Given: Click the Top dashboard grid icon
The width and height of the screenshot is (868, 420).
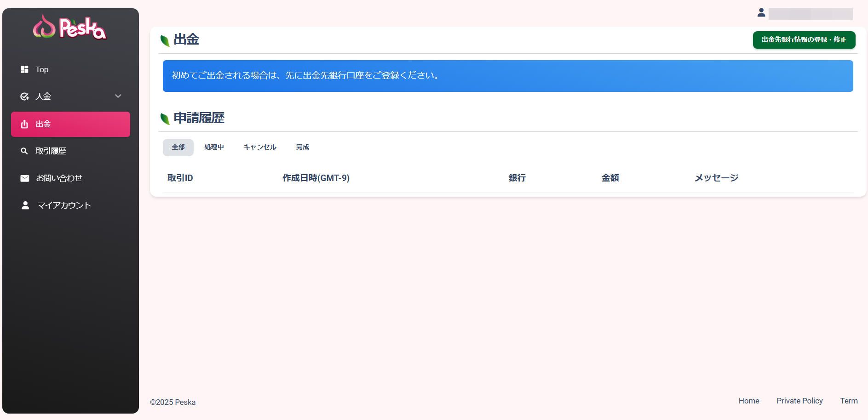Looking at the screenshot, I should [24, 69].
